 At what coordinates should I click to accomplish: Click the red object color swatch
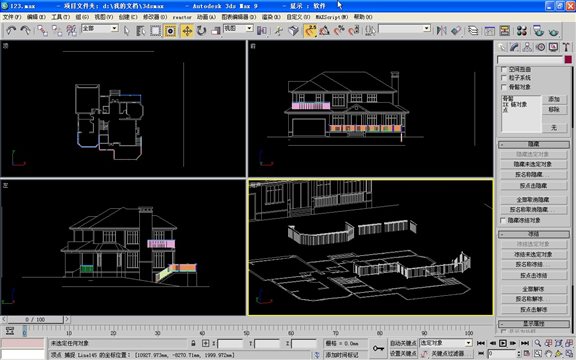tap(568, 60)
